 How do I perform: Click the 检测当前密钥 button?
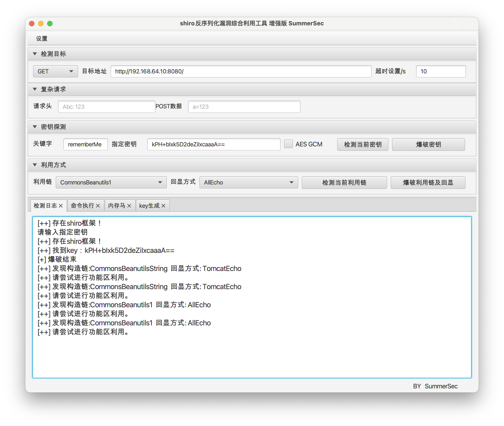(x=363, y=145)
